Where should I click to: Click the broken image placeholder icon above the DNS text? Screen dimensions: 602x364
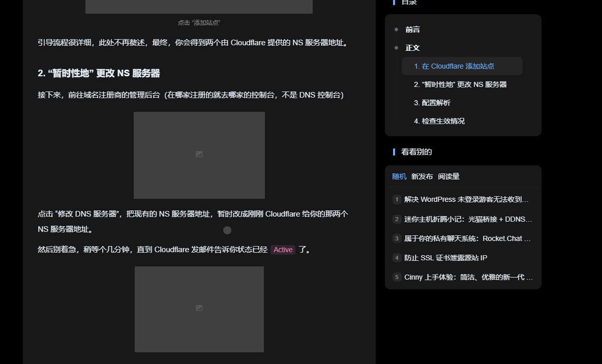coord(199,154)
